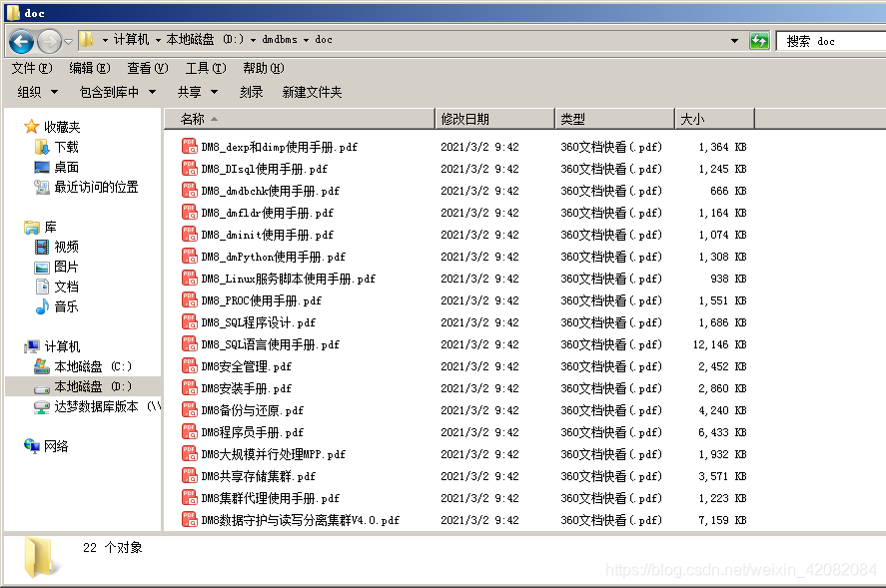Select PDF icon of DM8_dmfldr使用手册.pdf
Viewport: 886px width, 588px height.
click(190, 213)
